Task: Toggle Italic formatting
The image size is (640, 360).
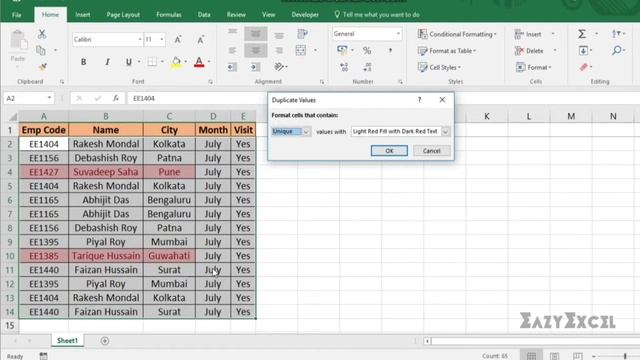Action: pos(107,62)
